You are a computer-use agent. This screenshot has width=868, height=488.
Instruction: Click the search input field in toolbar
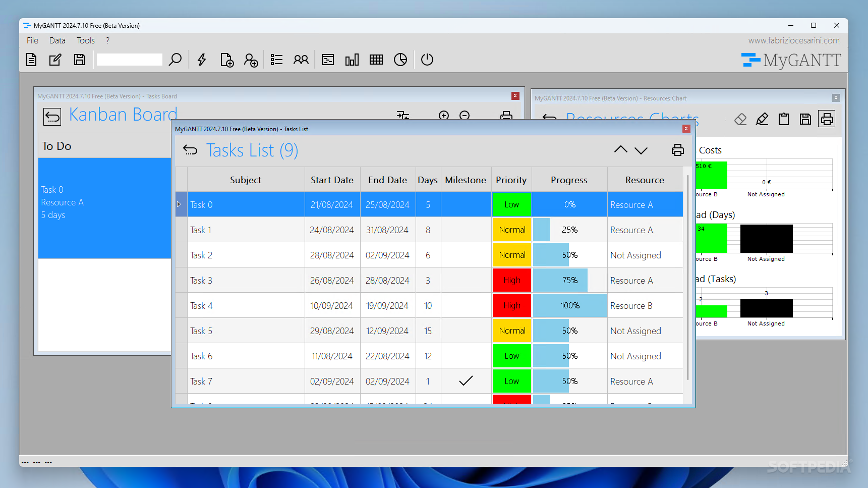(130, 60)
